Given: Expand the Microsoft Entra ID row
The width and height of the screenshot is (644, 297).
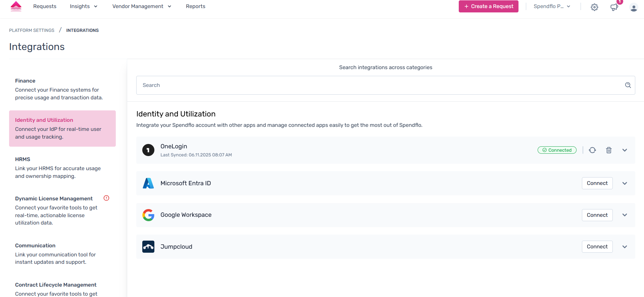Looking at the screenshot, I should tap(625, 183).
